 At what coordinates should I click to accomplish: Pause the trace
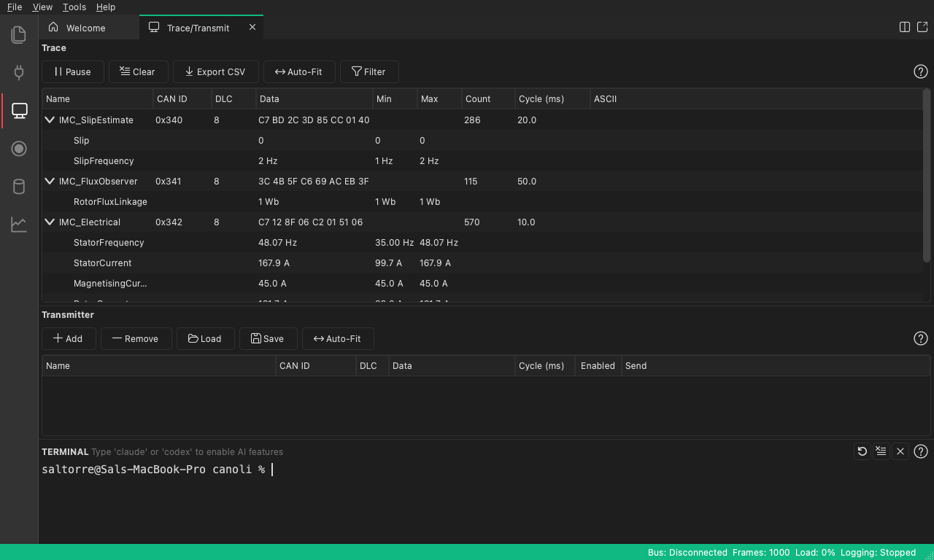(73, 71)
